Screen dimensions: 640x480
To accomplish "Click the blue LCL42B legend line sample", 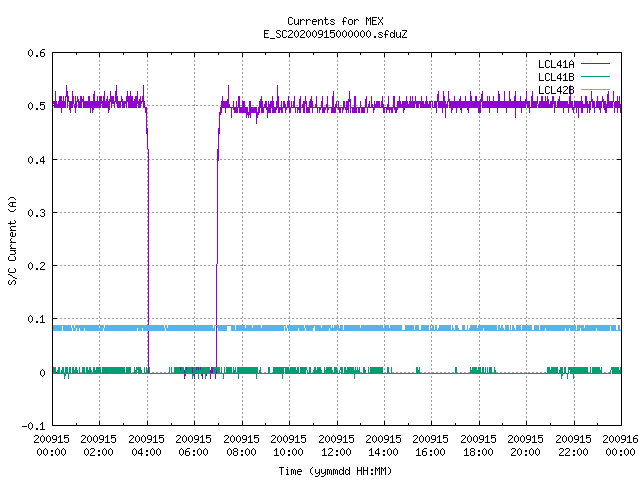I will [595, 89].
